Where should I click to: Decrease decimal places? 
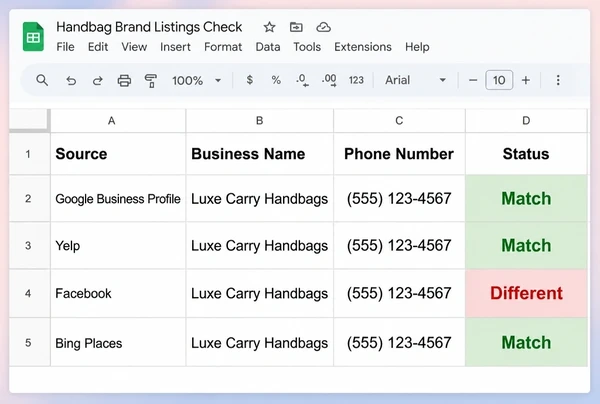(x=302, y=80)
